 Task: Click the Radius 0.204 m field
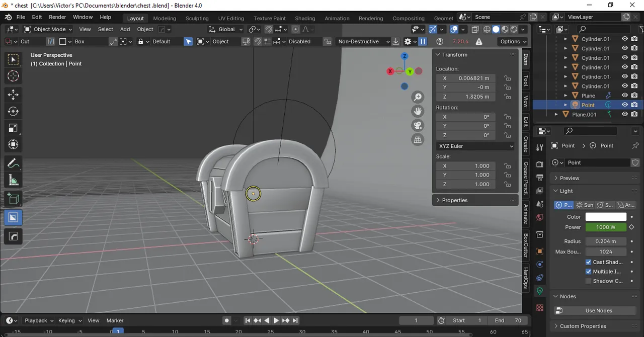click(606, 241)
